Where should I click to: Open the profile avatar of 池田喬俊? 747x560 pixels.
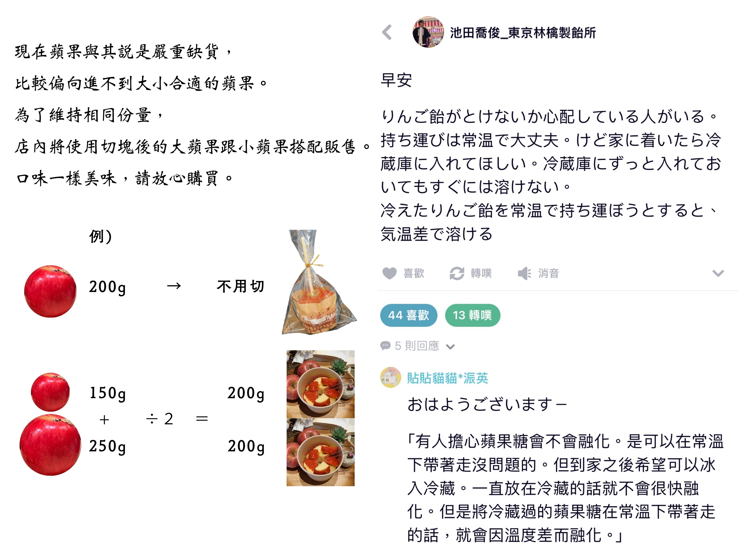428,32
